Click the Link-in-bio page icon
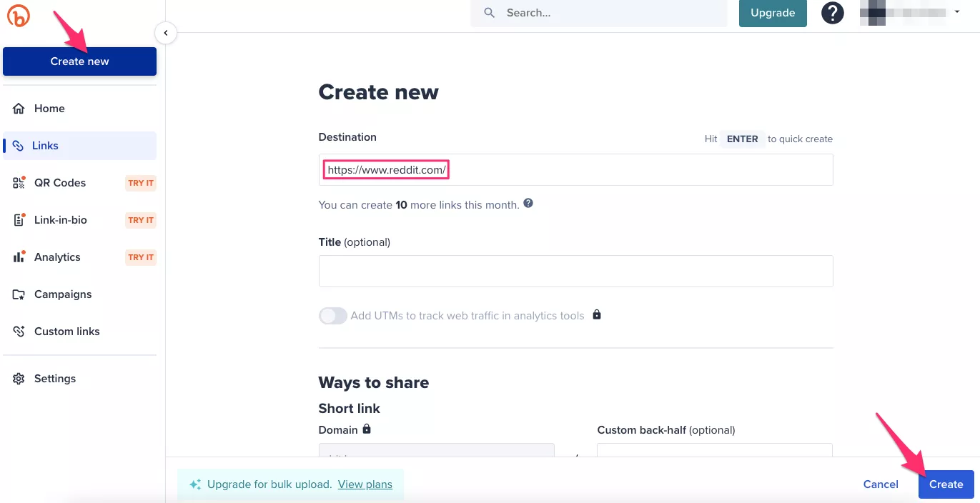Image resolution: width=980 pixels, height=503 pixels. pyautogui.click(x=19, y=220)
